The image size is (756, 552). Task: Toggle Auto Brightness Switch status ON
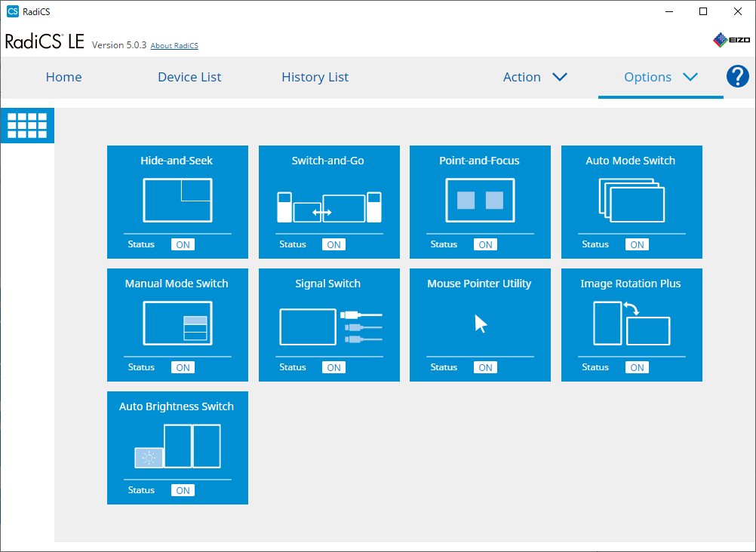point(183,490)
